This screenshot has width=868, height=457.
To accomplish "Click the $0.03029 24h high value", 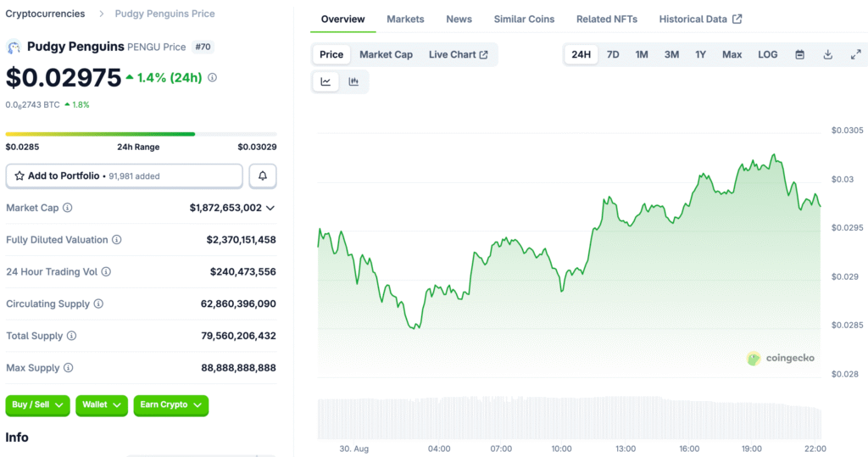I will pos(258,147).
